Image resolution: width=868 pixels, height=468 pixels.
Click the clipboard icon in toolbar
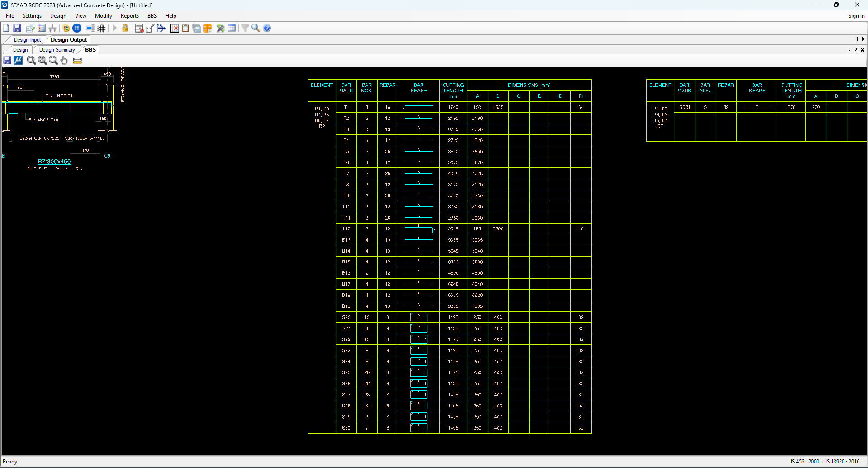[185, 28]
